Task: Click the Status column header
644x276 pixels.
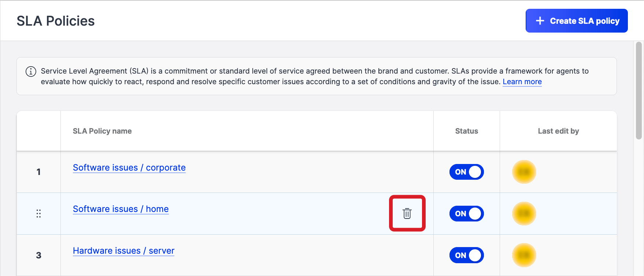Action: pos(466,131)
